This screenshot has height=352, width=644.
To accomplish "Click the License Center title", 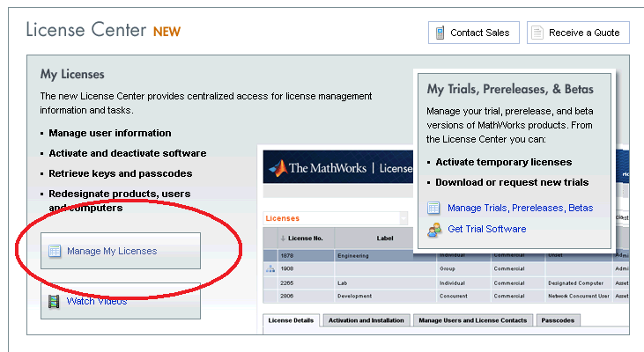I will [x=85, y=30].
